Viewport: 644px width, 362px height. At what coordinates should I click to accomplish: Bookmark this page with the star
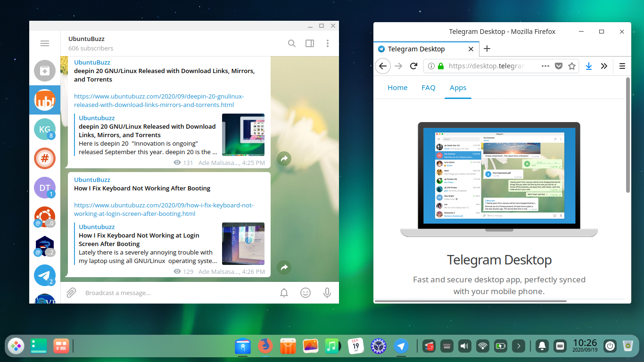tap(572, 66)
